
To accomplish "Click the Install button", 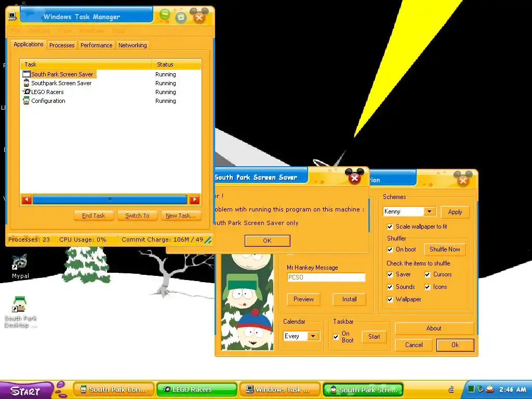I will [349, 299].
